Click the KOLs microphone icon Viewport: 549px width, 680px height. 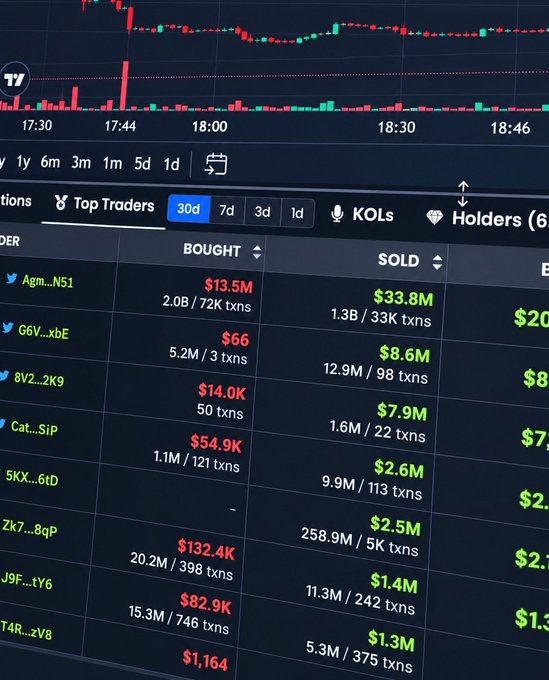[337, 214]
